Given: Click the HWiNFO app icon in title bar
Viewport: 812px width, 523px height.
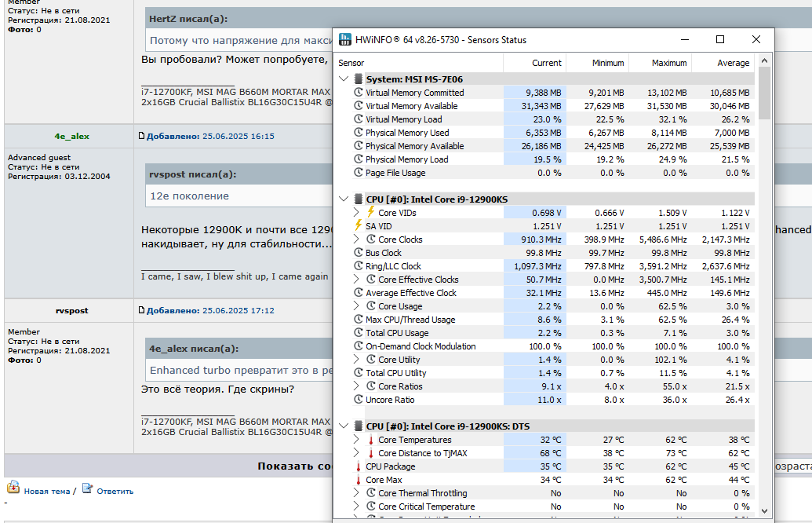Looking at the screenshot, I should (x=345, y=40).
